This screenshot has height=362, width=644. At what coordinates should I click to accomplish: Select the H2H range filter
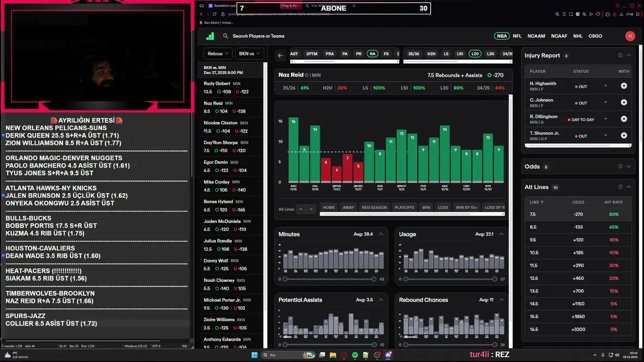[x=431, y=54]
